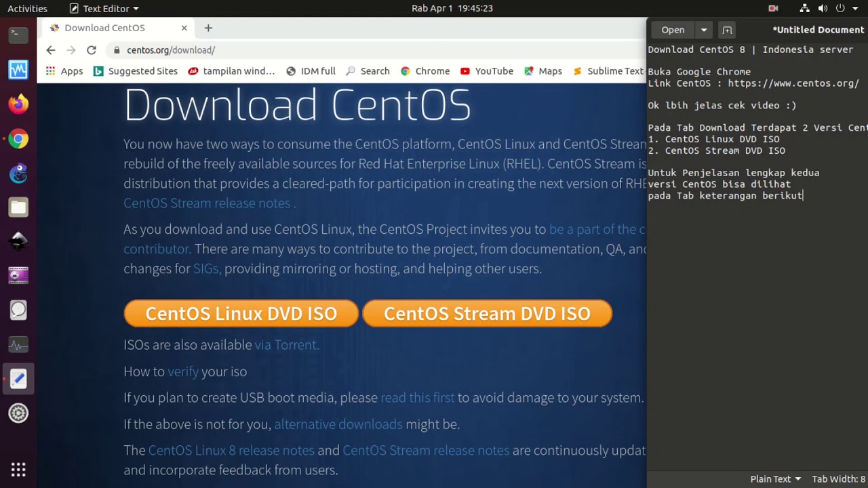
Task: Follow the 'contributor' link
Action: click(x=156, y=249)
